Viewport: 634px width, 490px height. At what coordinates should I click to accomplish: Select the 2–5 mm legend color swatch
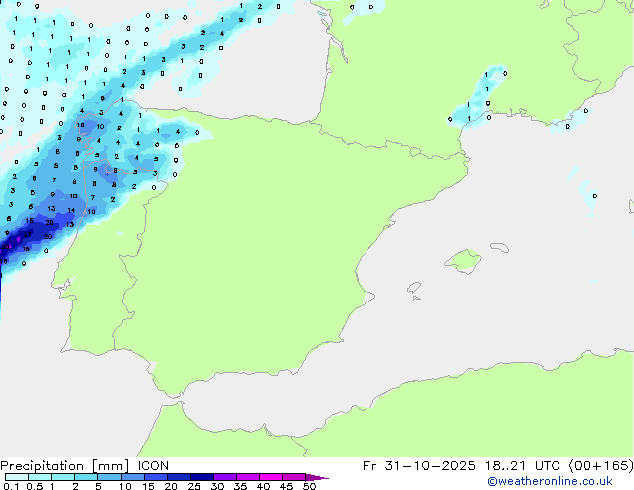click(86, 477)
